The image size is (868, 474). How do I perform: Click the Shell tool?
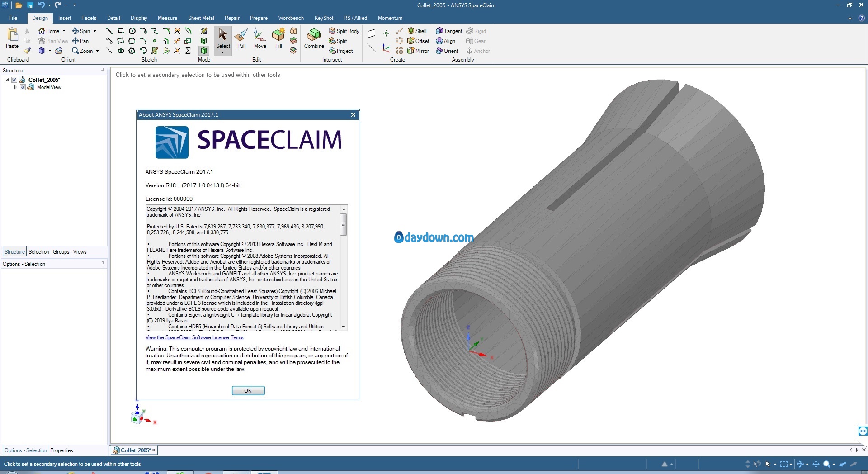(417, 31)
